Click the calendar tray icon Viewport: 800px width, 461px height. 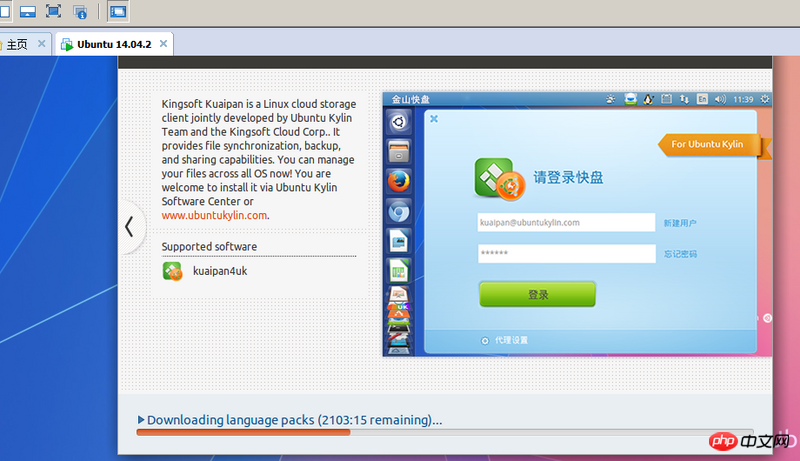point(666,99)
